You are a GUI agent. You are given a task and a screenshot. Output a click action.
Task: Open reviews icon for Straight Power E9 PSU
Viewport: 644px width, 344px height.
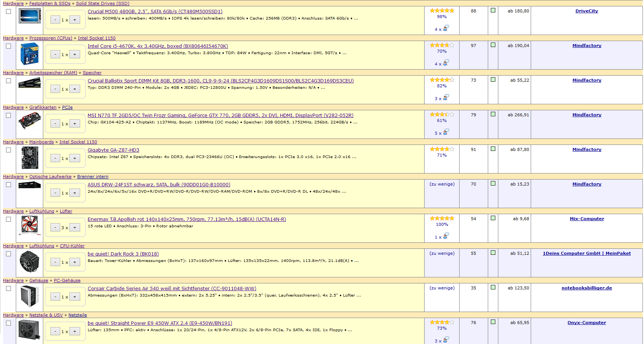(x=446, y=340)
